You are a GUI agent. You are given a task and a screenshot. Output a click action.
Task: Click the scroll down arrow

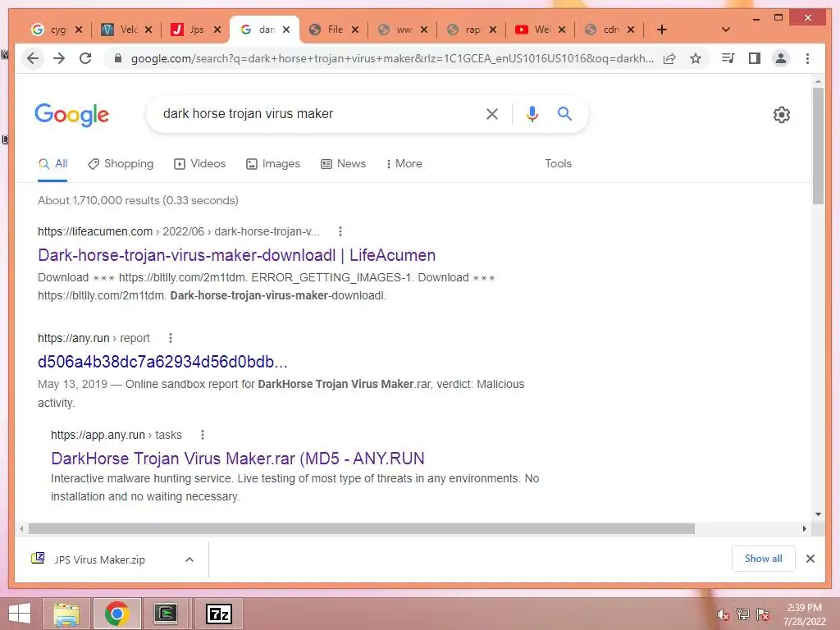point(818,514)
